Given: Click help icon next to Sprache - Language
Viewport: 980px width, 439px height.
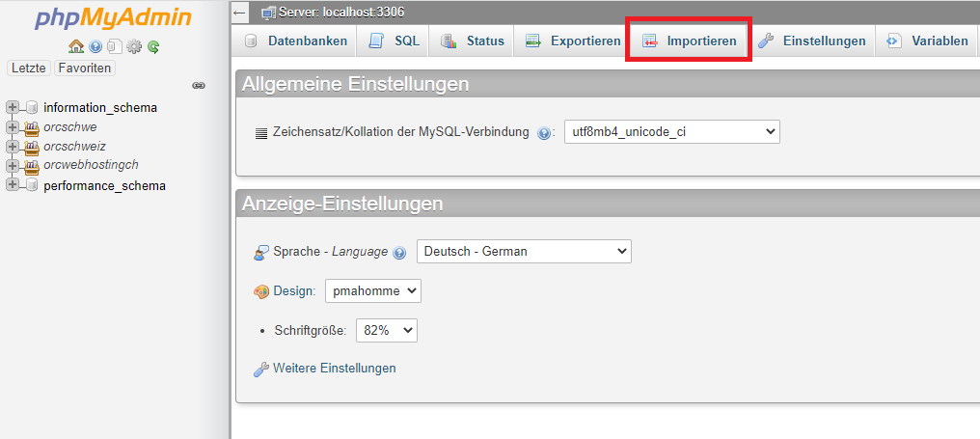Looking at the screenshot, I should point(399,253).
